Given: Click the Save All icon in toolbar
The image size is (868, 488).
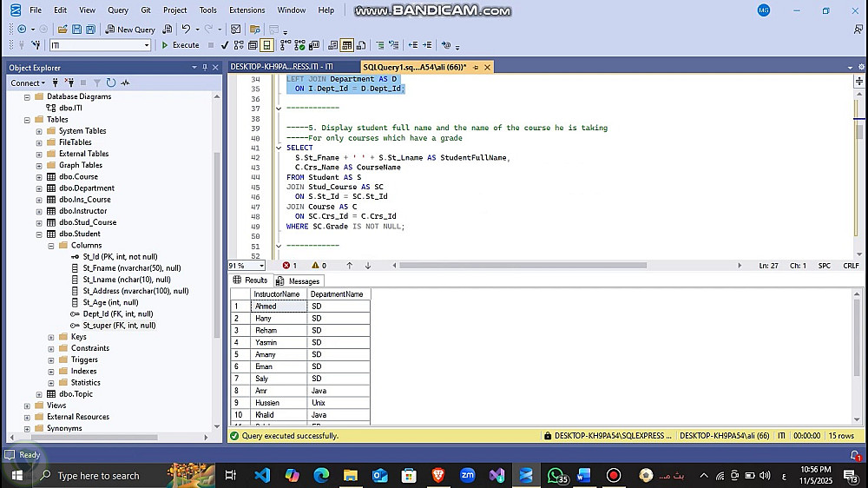Looking at the screenshot, I should (x=89, y=29).
